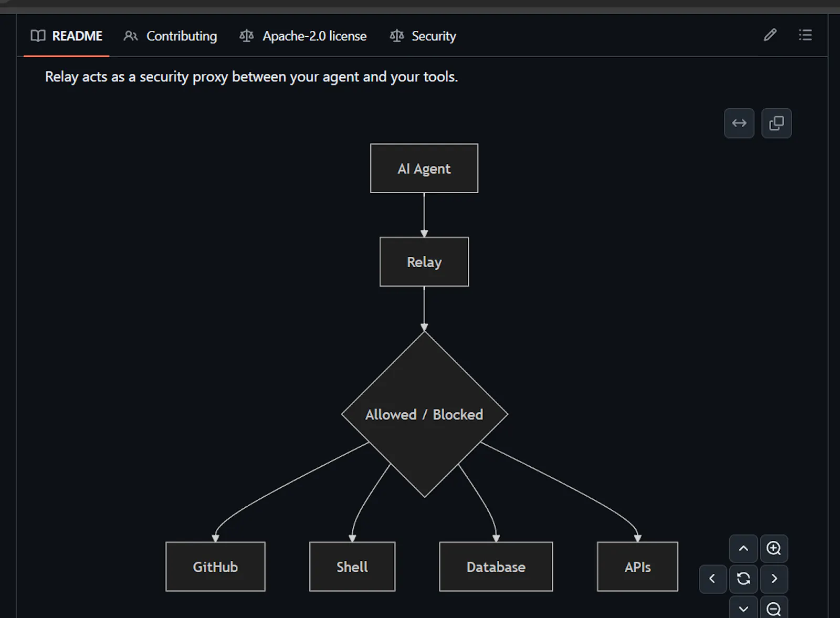This screenshot has height=618, width=840.
Task: Pan the diagram down
Action: point(743,607)
